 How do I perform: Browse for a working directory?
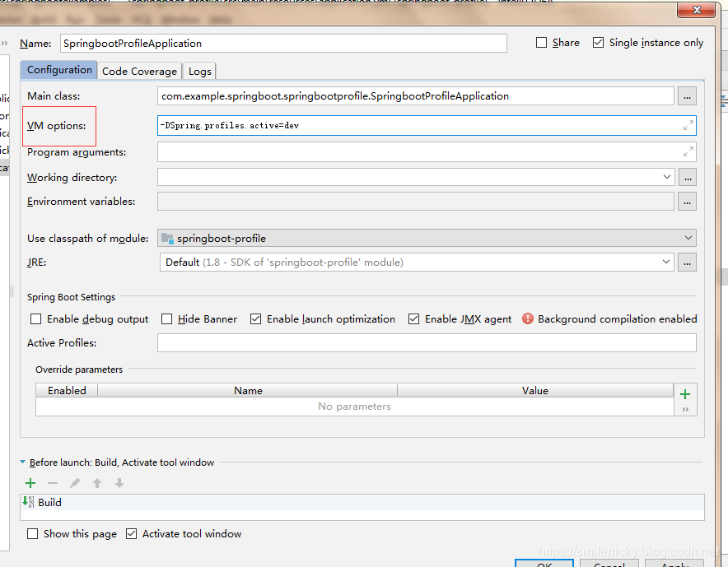coord(688,177)
